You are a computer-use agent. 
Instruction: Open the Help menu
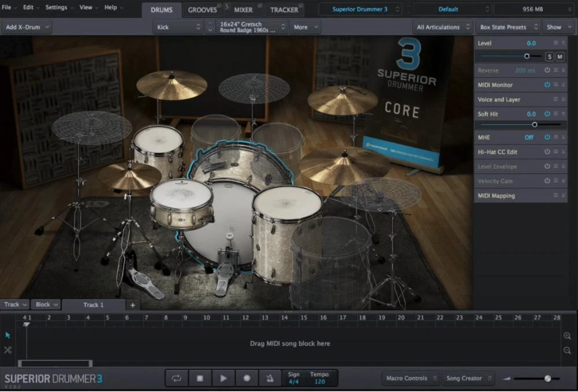click(x=113, y=7)
